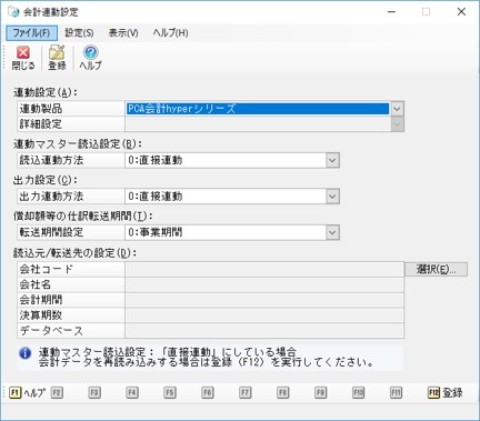Click the F1 ヘルプ function key button
This screenshot has height=421, width=480.
(x=27, y=393)
